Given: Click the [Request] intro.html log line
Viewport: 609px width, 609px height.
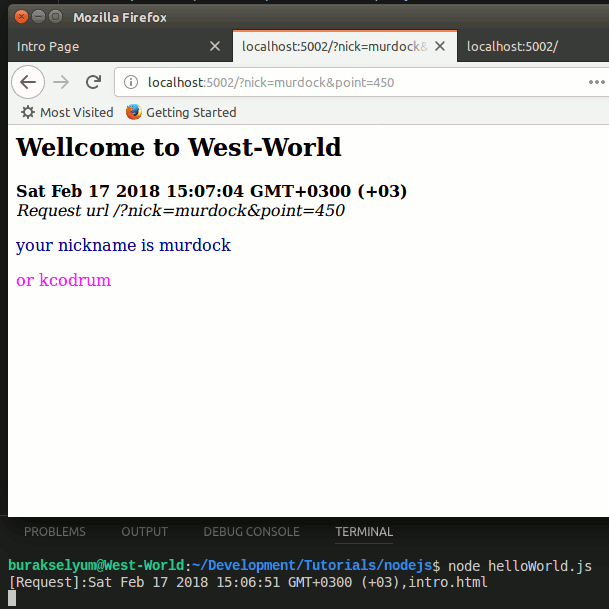Looking at the screenshot, I should pyautogui.click(x=248, y=582).
